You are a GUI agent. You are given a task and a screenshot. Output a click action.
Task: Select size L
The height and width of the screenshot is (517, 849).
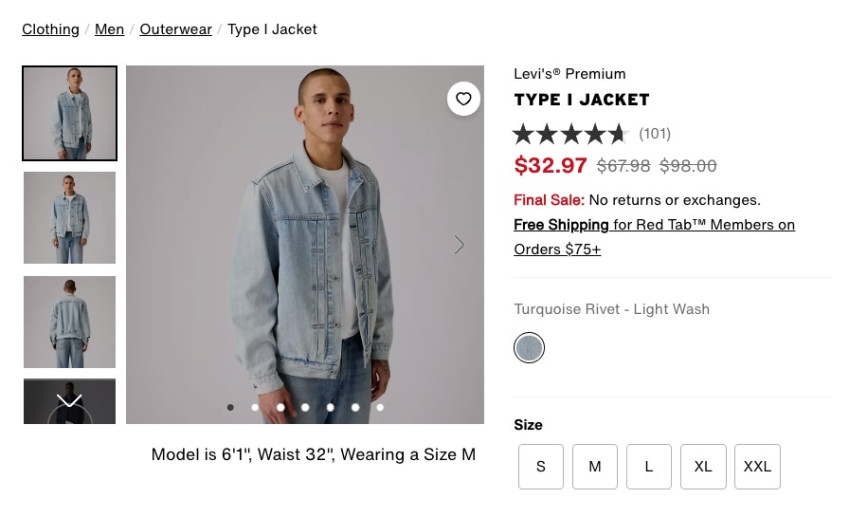point(649,467)
